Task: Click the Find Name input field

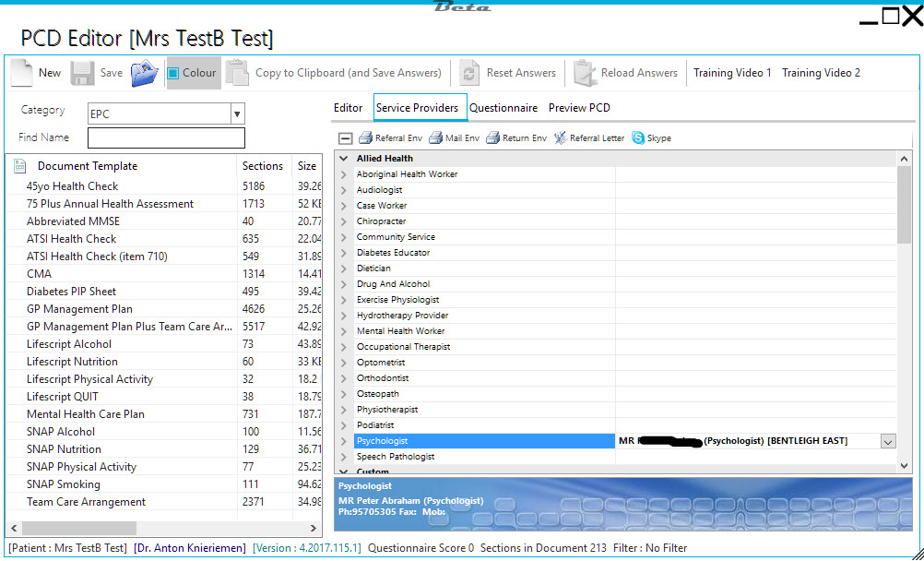Action: pyautogui.click(x=166, y=138)
